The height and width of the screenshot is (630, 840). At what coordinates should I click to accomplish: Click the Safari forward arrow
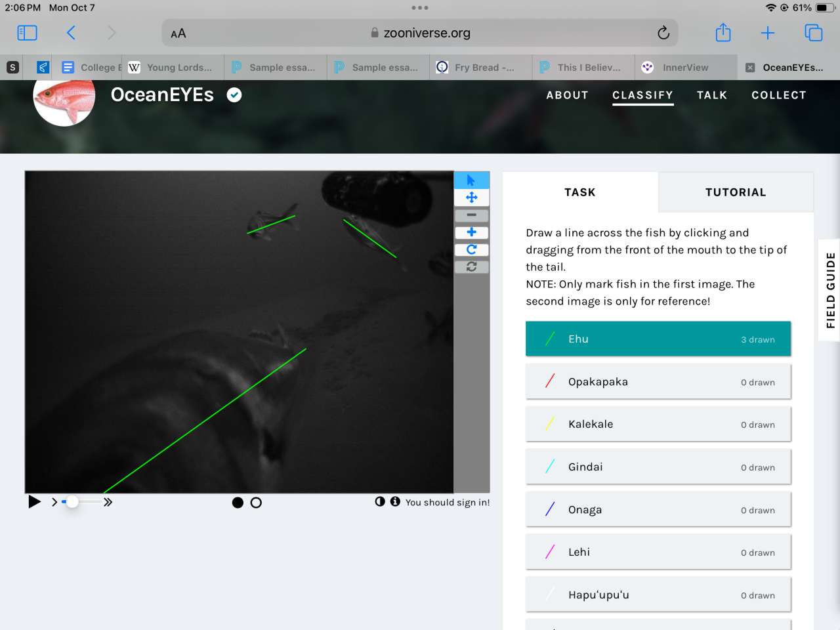[x=112, y=33]
